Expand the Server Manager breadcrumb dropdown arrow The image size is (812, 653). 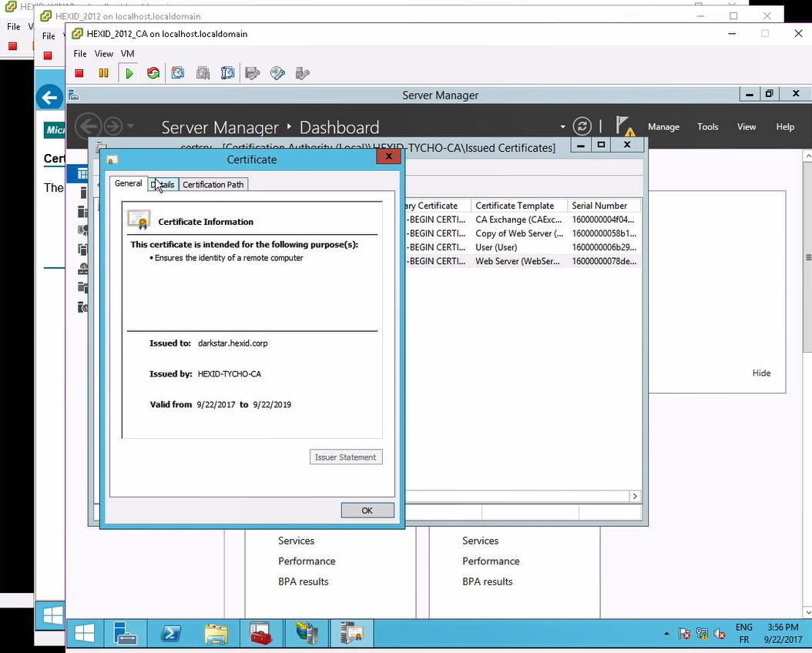562,127
